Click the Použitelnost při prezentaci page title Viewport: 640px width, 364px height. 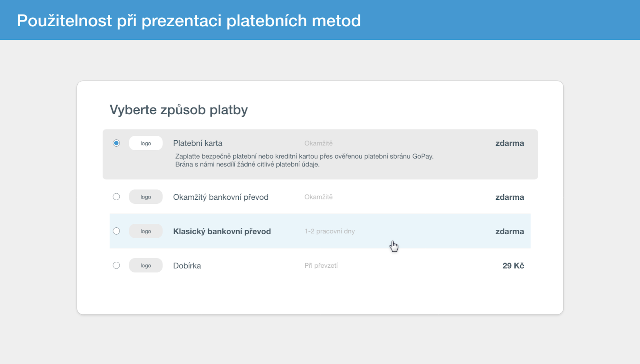coord(189,21)
